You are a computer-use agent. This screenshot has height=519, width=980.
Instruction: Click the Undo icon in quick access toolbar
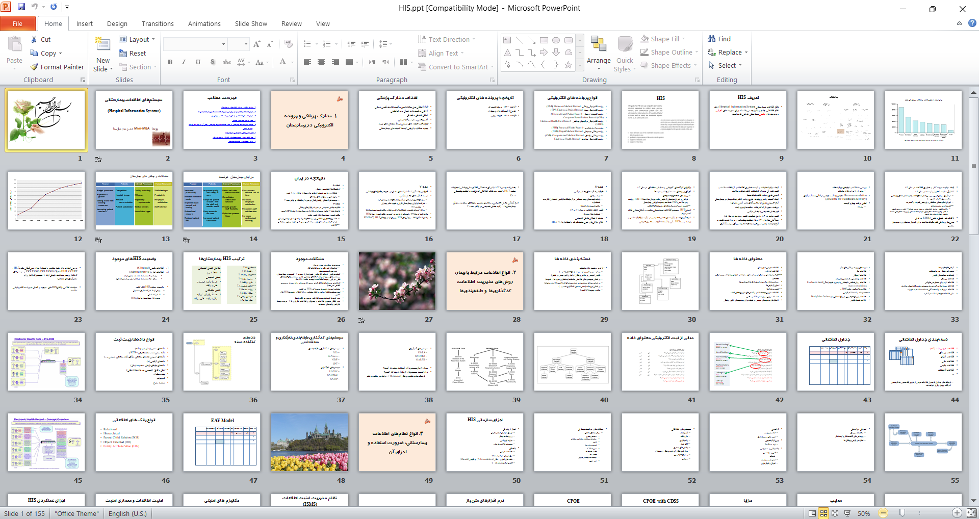click(x=35, y=7)
